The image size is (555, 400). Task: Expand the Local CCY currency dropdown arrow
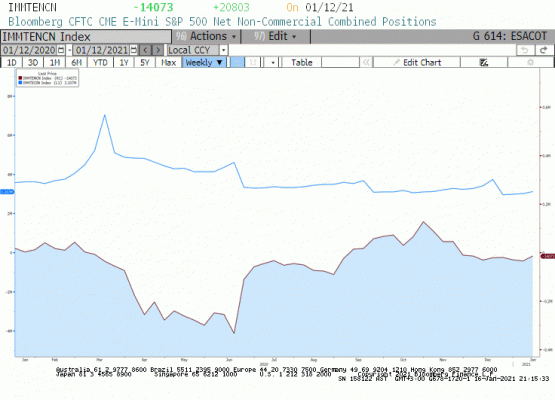[223, 50]
